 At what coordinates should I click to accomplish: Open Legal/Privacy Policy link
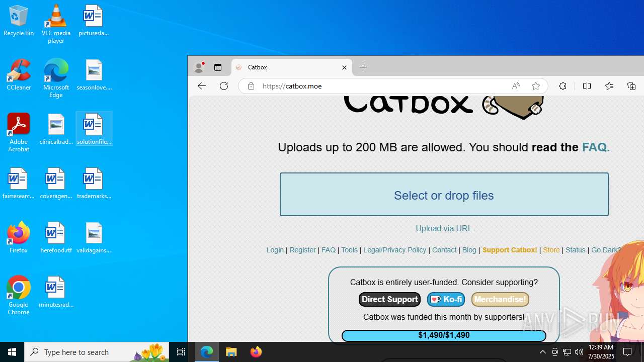pos(394,250)
